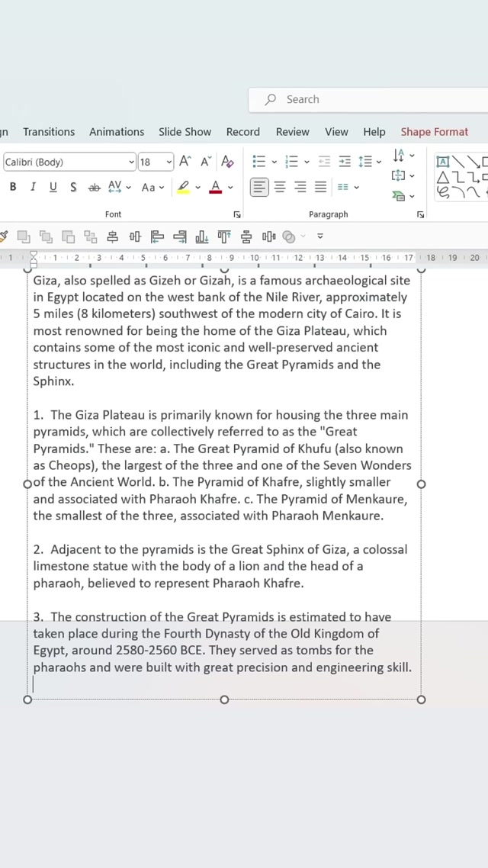Open the Paragraph dialog launcher

tap(421, 215)
